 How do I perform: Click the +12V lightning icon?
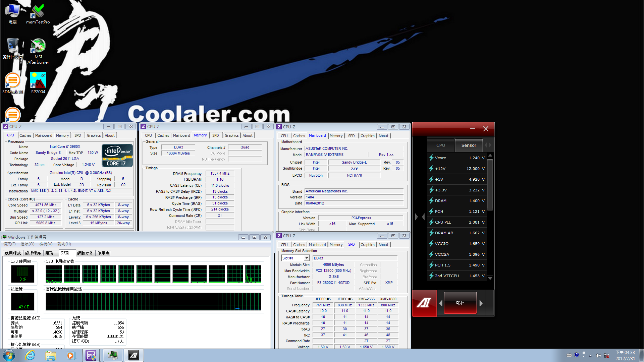pos(431,169)
